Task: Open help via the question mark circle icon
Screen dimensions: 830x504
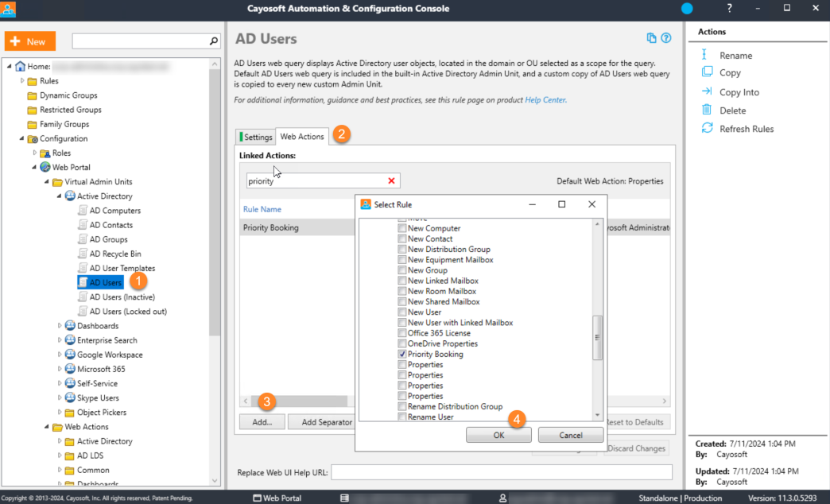Action: click(666, 38)
